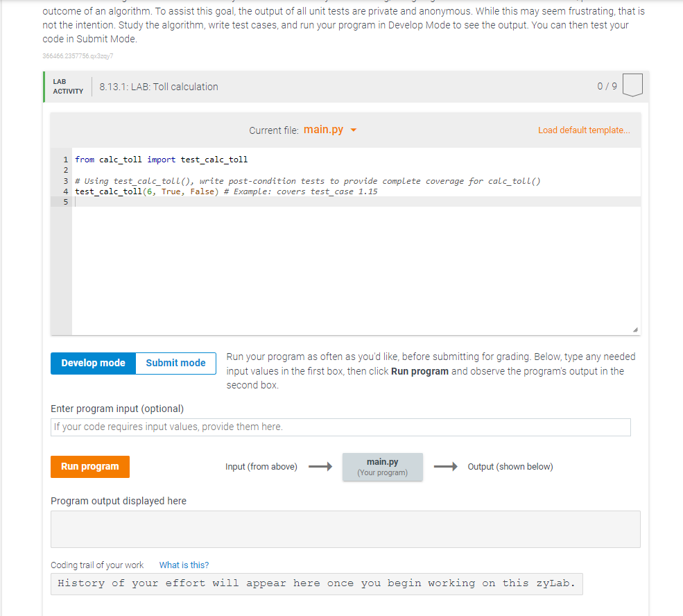Switch to Submit mode
Screen dimensions: 683x616
tap(175, 363)
